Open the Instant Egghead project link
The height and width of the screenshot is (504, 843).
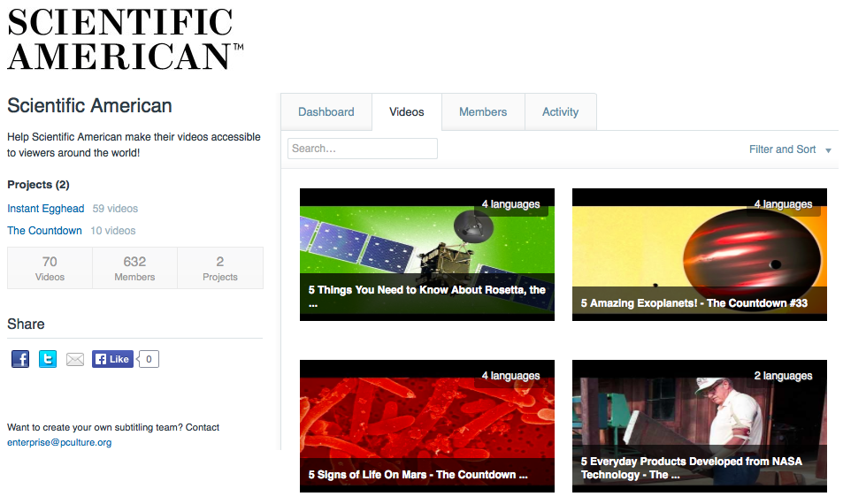(46, 209)
